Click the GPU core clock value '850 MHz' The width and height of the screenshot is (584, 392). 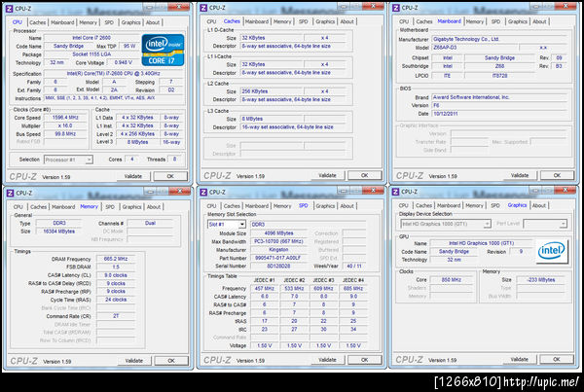[452, 280]
